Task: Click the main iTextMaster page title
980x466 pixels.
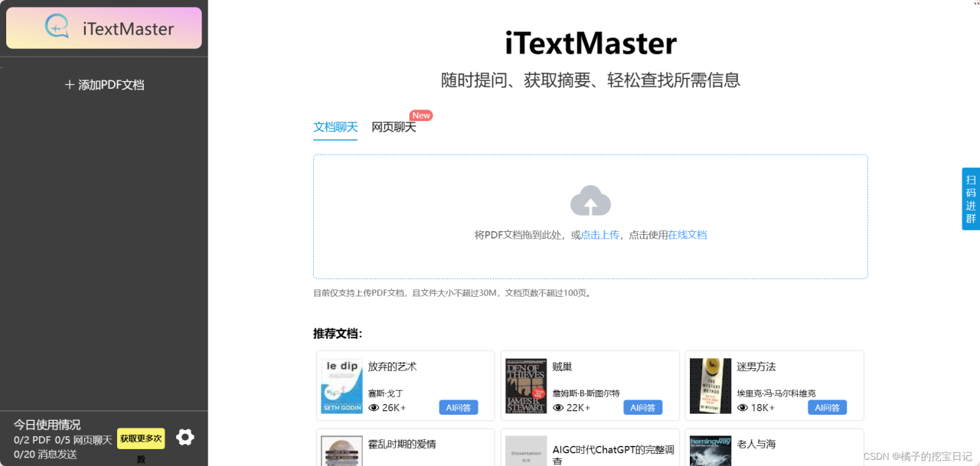Action: tap(590, 44)
